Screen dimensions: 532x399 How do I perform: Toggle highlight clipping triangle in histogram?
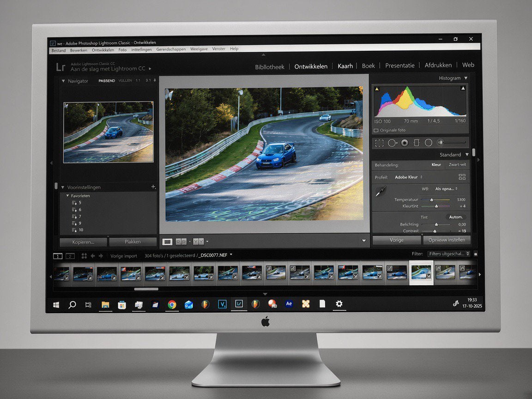pyautogui.click(x=463, y=88)
